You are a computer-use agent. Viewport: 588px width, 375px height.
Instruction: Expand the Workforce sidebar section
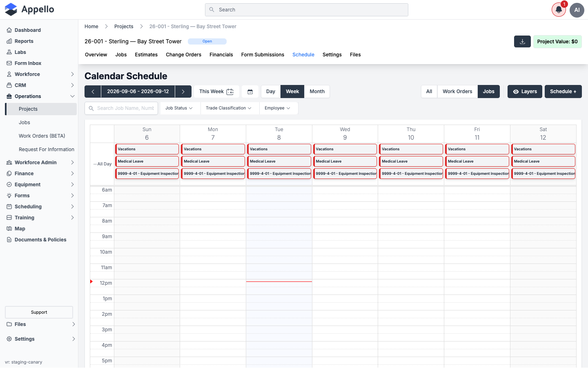click(41, 74)
